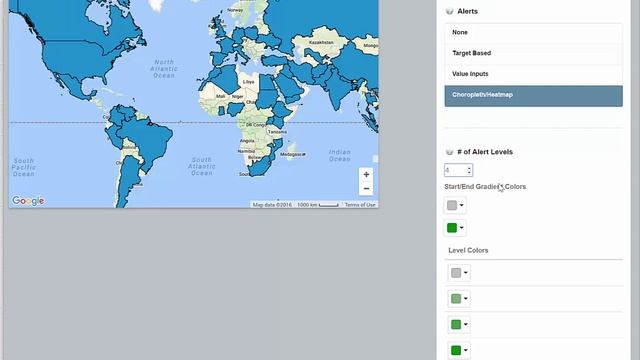Click the North Atlantic Ocean label
Screen dimensions: 640x360
[x=164, y=69]
